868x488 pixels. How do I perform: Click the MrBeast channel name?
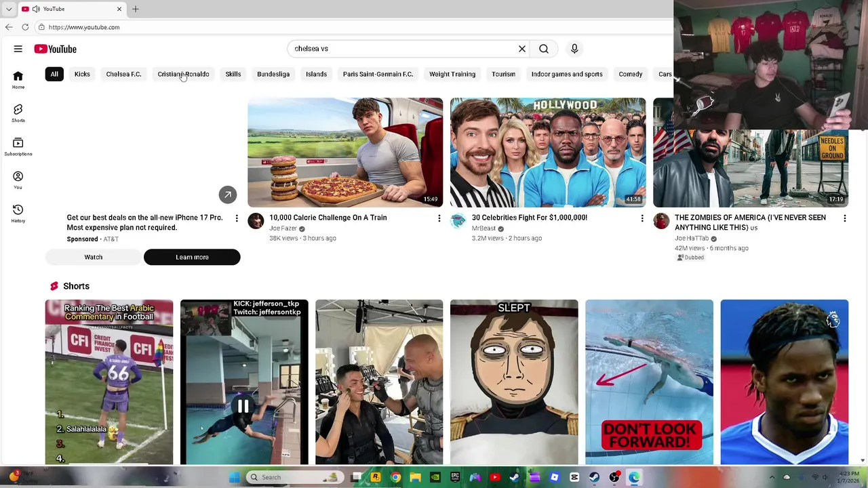(x=484, y=228)
